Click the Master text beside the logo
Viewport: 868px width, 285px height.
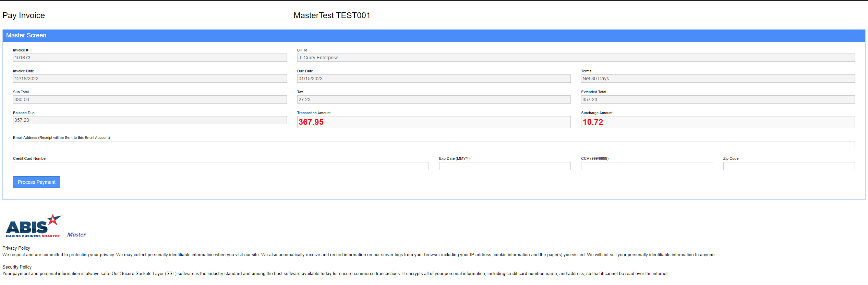pyautogui.click(x=76, y=235)
